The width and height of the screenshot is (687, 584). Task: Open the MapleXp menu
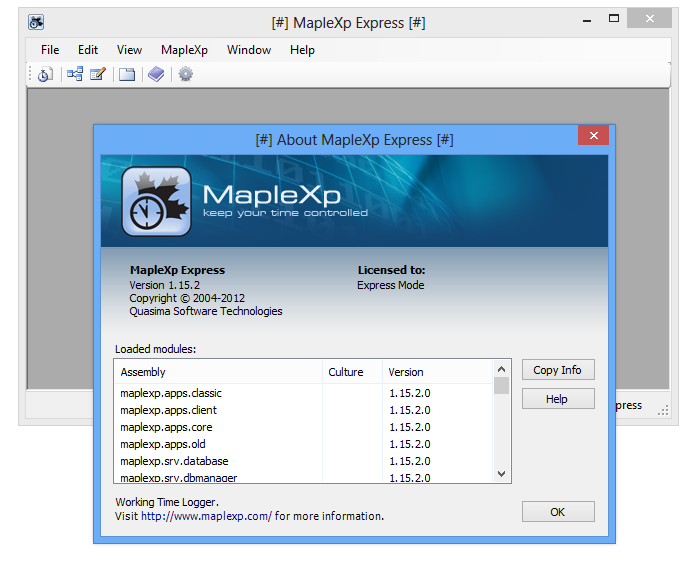[184, 50]
